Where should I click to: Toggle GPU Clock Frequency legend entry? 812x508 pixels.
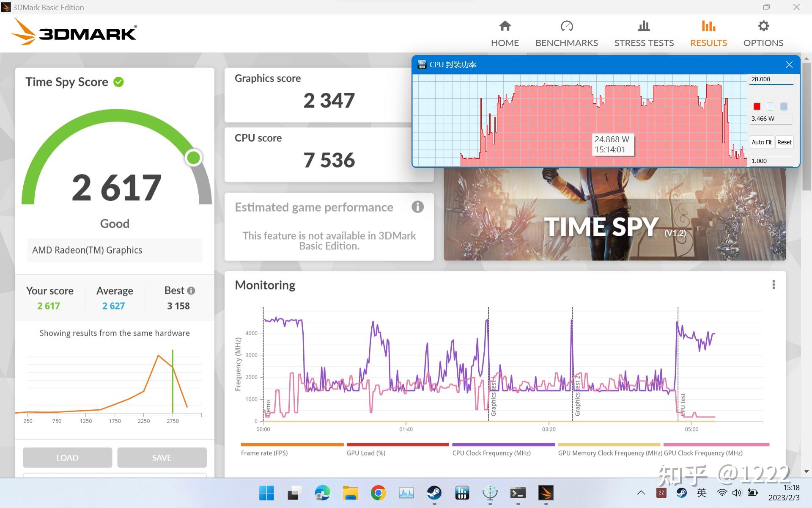pos(716,450)
